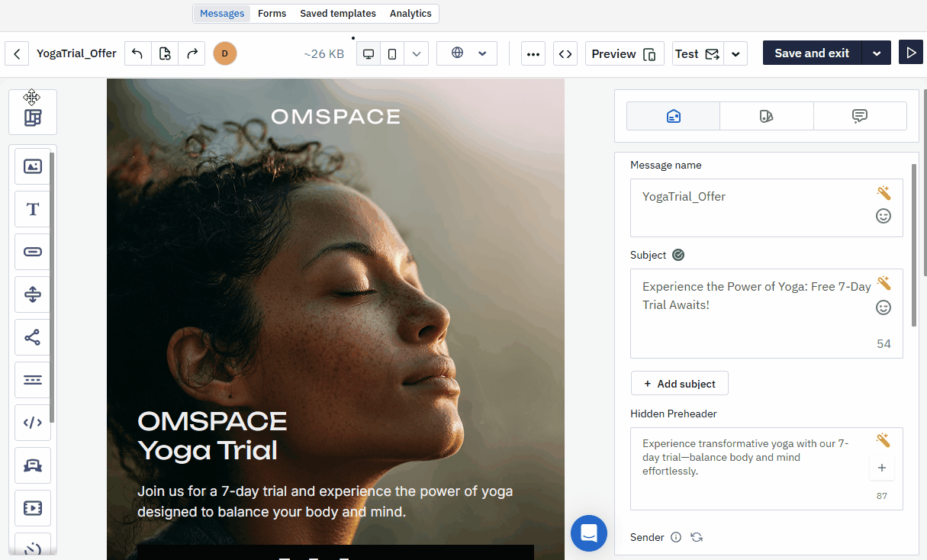The width and height of the screenshot is (927, 560).
Task: Open the layout structures icon in the sidebar
Action: pyautogui.click(x=33, y=117)
